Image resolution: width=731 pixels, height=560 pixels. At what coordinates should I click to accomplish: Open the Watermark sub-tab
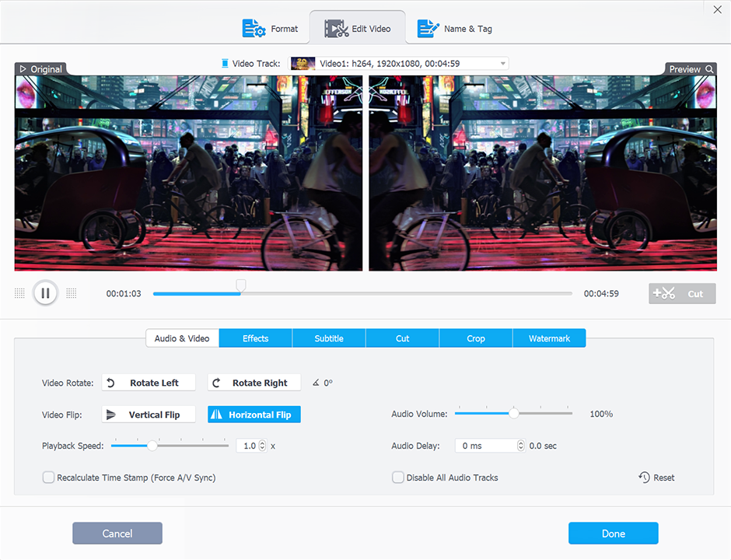549,338
